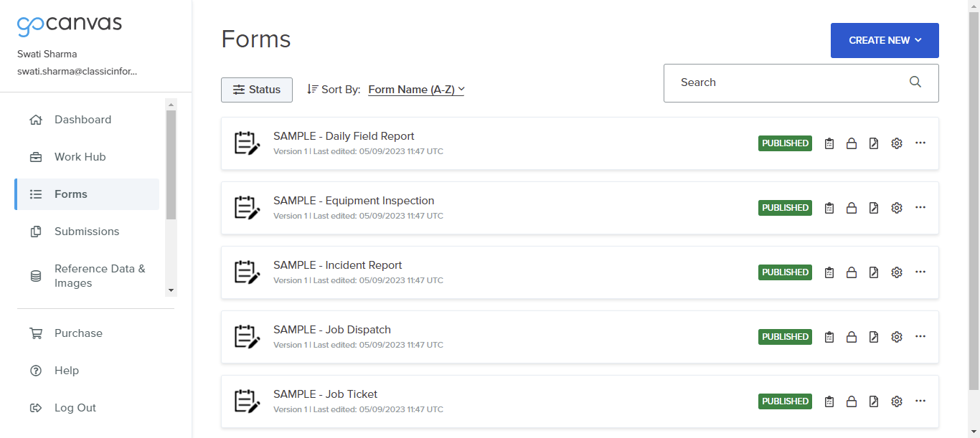The height and width of the screenshot is (438, 980).
Task: Open the gocanvas home logo
Action: point(69,24)
